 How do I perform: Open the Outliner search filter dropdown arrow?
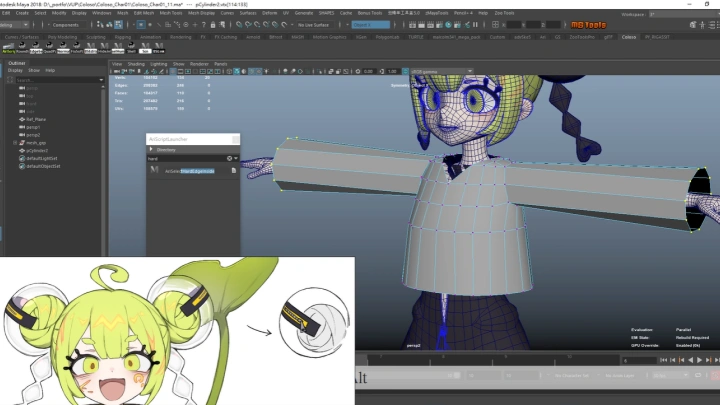pyautogui.click(x=101, y=80)
